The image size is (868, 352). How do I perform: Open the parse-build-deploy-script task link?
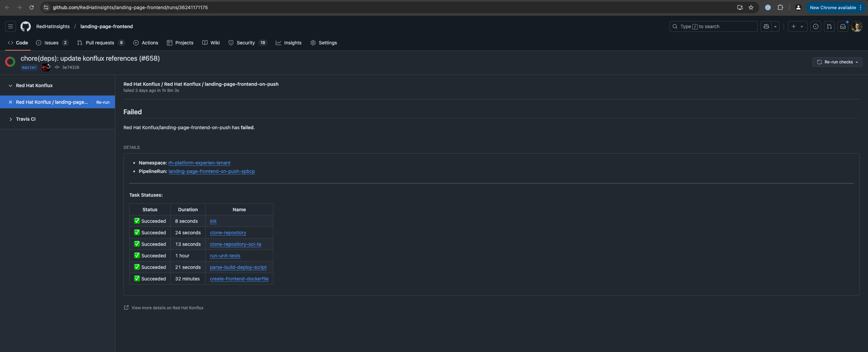pyautogui.click(x=238, y=267)
